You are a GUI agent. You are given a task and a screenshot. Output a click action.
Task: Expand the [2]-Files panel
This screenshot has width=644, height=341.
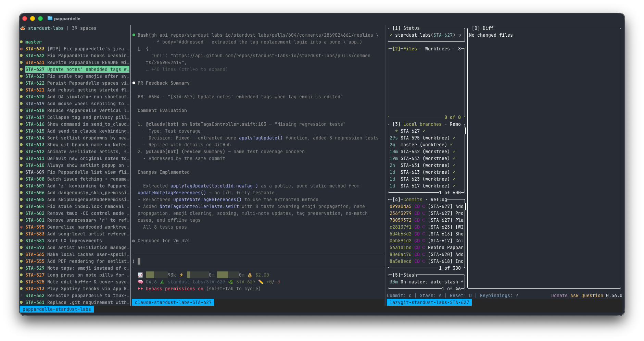click(411, 49)
